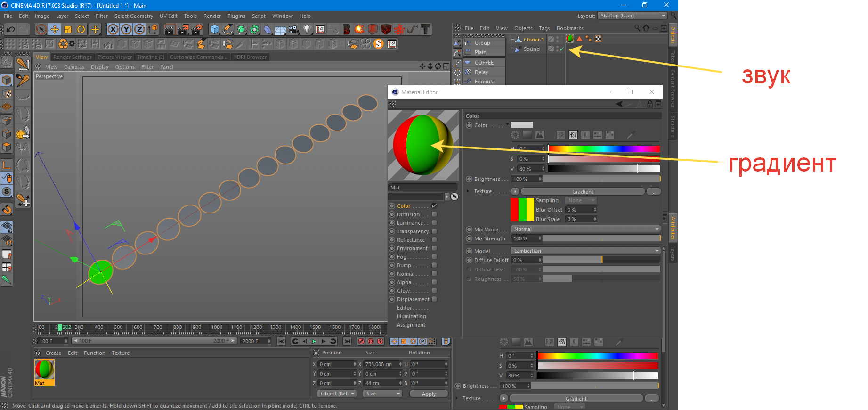Viewport: 868px width, 410px height.
Task: Click the Gradient texture button in Material Editor
Action: (x=583, y=192)
